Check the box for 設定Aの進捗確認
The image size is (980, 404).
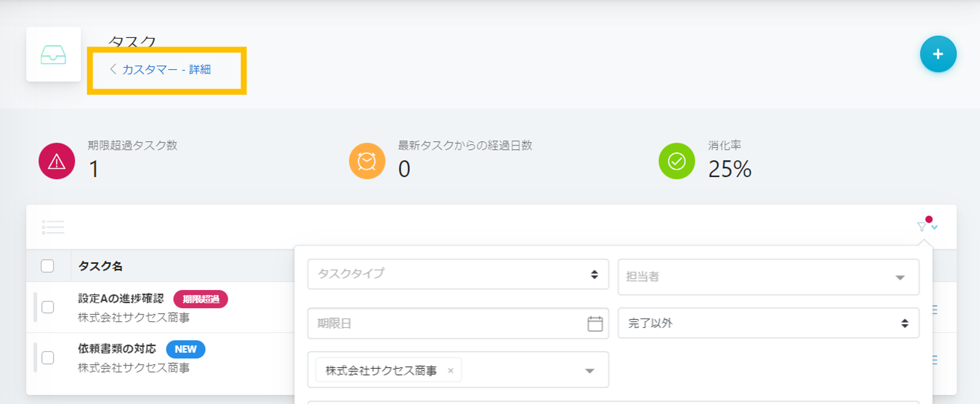pyautogui.click(x=48, y=307)
